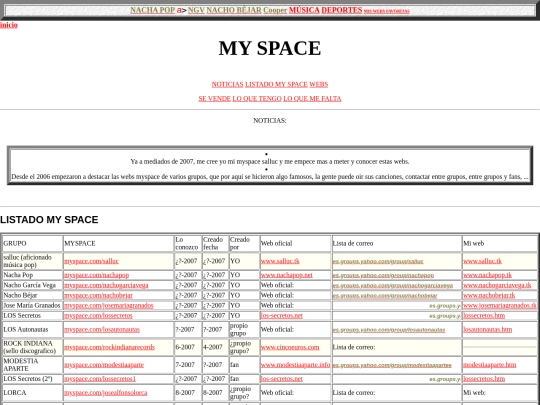The width and height of the screenshot is (540, 405).
Task: Open the LO QUE TENGO link
Action: coord(257,98)
